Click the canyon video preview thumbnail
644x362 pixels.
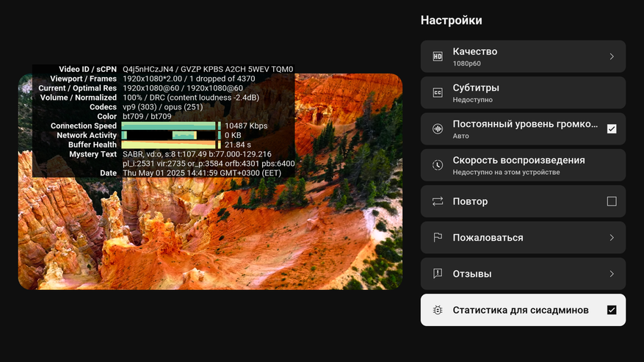click(x=210, y=181)
